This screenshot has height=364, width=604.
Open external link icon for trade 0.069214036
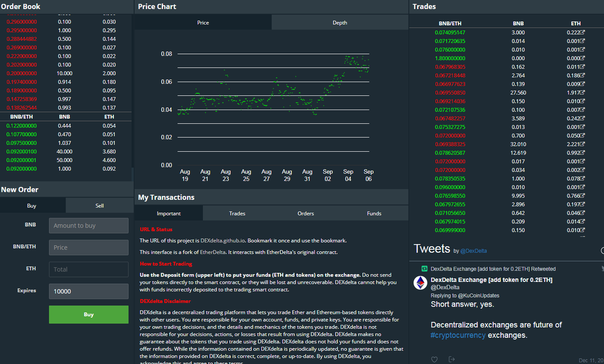click(x=583, y=101)
